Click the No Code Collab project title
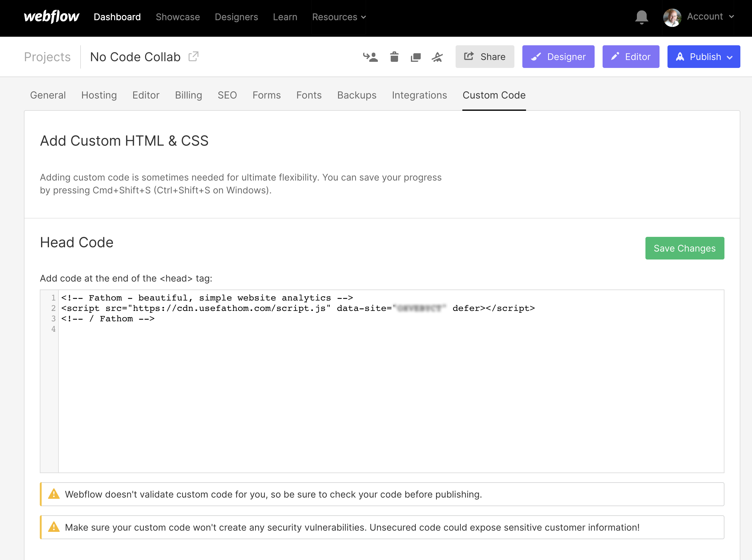The image size is (752, 560). click(135, 57)
